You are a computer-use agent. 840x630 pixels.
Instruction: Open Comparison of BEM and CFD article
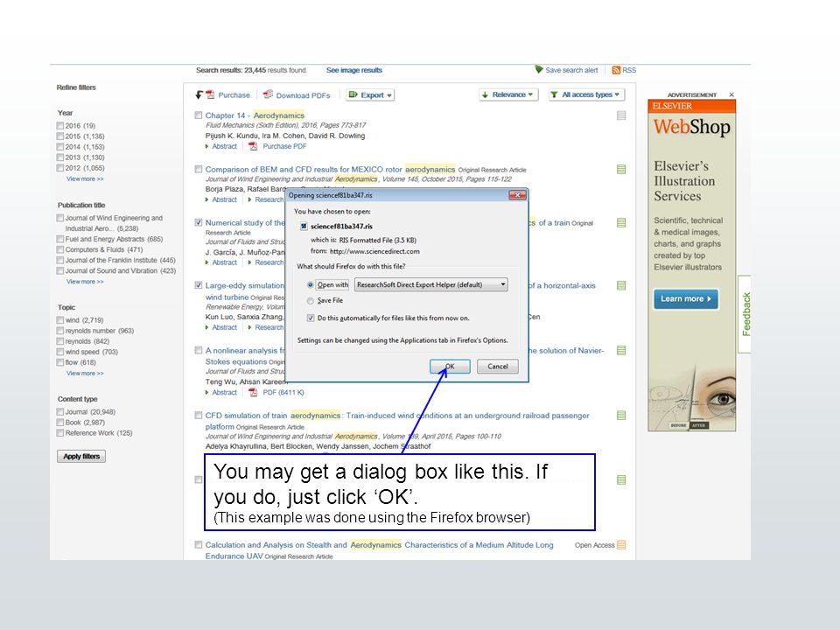tap(330, 169)
